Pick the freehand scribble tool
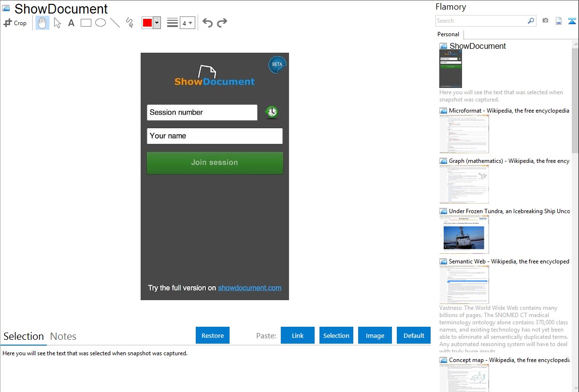Viewport: 579px width, 392px height. tap(130, 23)
